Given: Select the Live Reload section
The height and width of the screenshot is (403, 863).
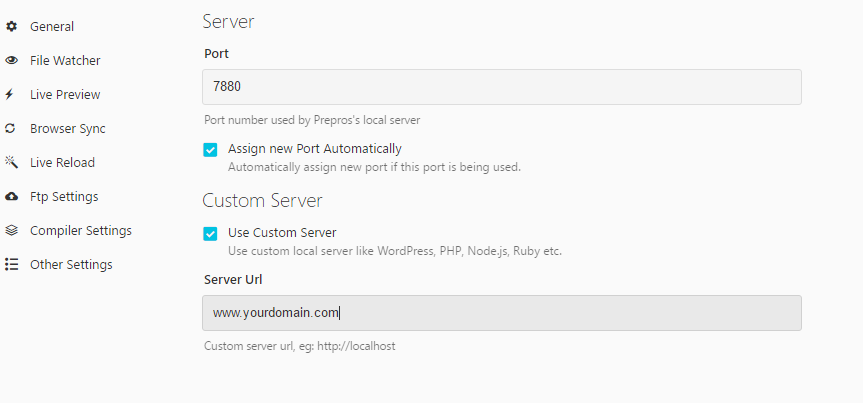Looking at the screenshot, I should (x=62, y=162).
